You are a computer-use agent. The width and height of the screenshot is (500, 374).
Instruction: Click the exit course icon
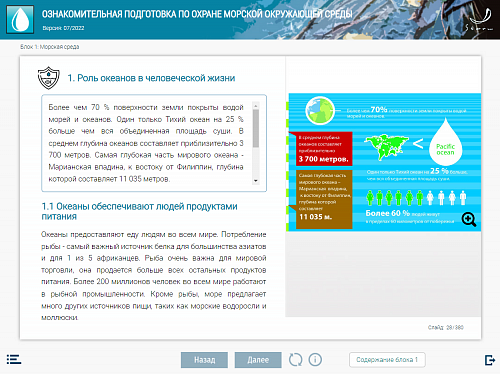point(490,360)
